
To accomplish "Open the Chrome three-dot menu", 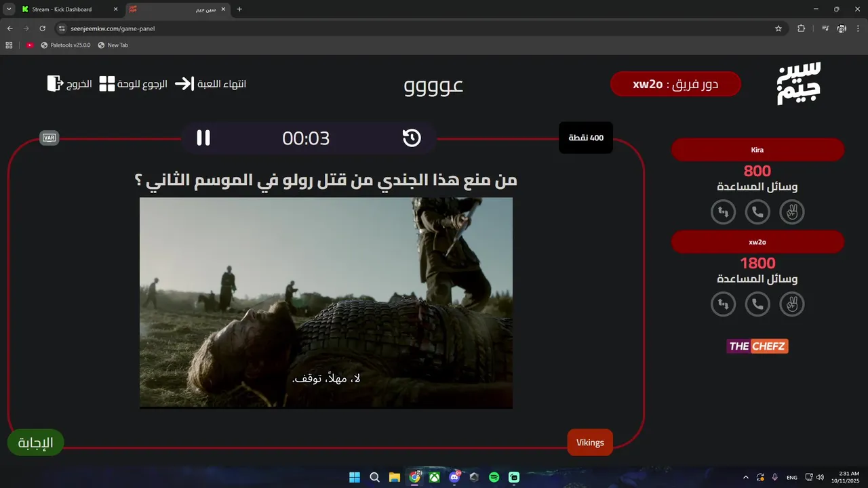I will 858,28.
